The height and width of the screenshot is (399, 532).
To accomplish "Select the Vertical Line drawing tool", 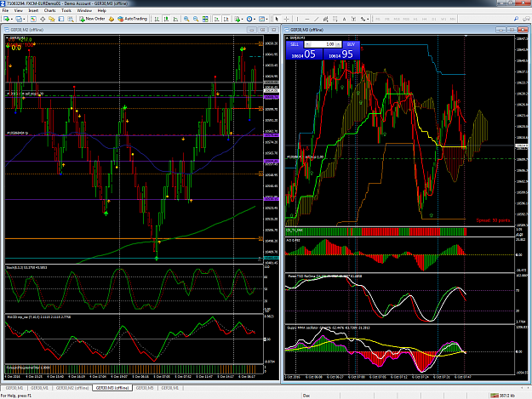I will click(297, 19).
